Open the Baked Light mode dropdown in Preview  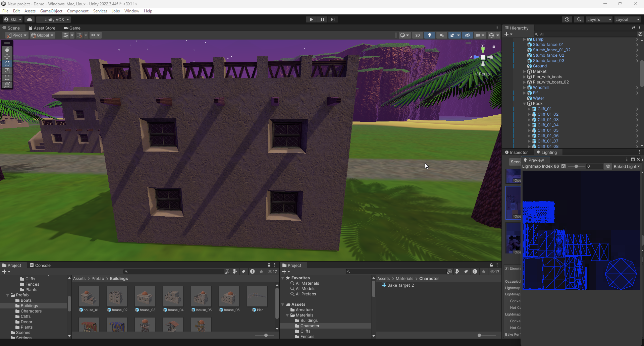[626, 166]
